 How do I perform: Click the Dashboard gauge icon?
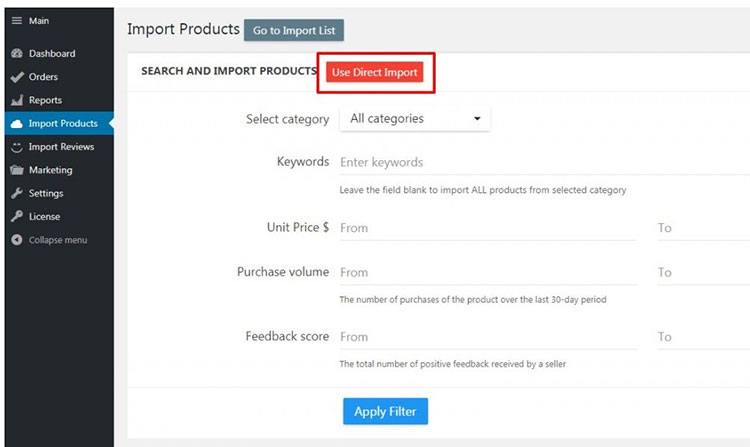tap(16, 54)
